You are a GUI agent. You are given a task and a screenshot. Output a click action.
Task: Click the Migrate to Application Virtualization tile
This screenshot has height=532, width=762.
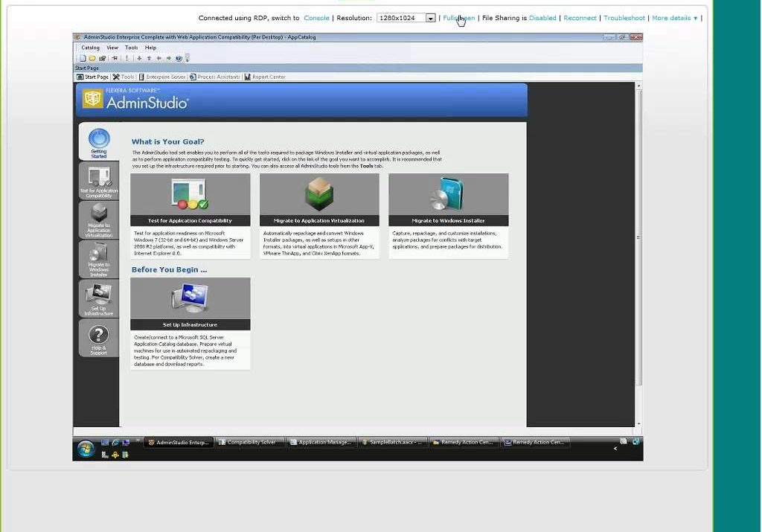(x=318, y=199)
